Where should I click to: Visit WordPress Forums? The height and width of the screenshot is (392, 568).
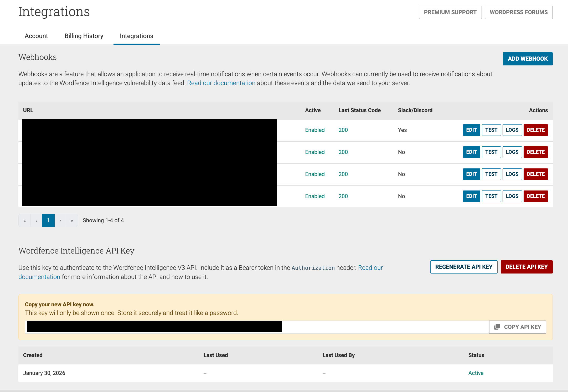[x=519, y=12]
